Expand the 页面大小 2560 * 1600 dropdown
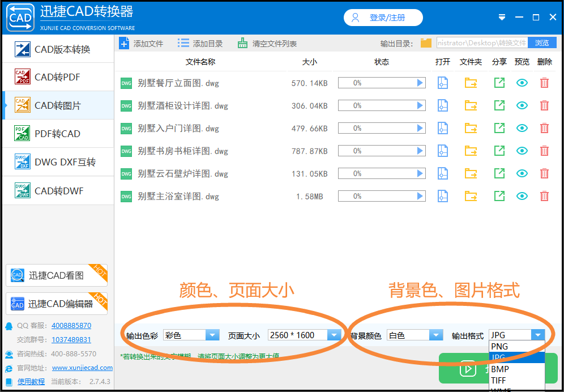The image size is (564, 392). tap(334, 335)
